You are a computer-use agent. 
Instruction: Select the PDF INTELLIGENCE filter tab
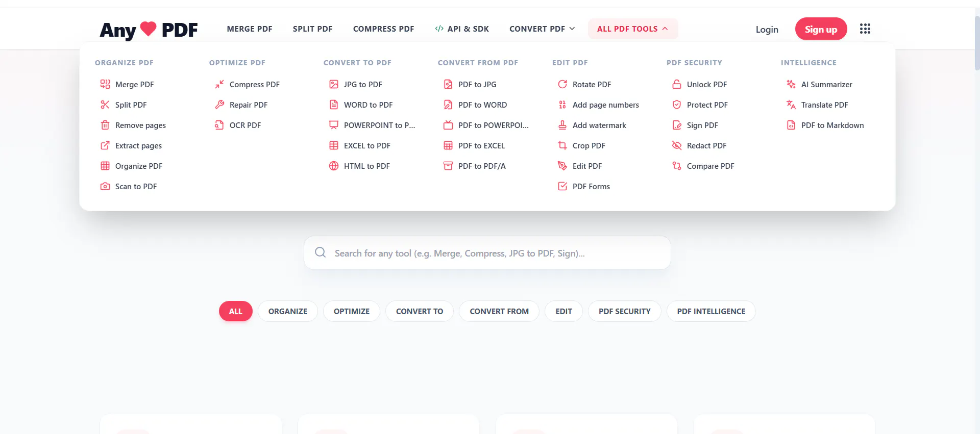coord(711,311)
